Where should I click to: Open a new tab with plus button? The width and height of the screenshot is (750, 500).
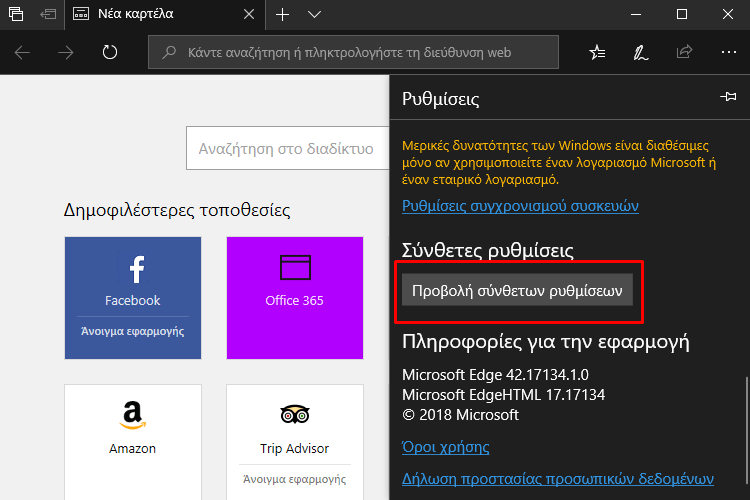coord(283,14)
